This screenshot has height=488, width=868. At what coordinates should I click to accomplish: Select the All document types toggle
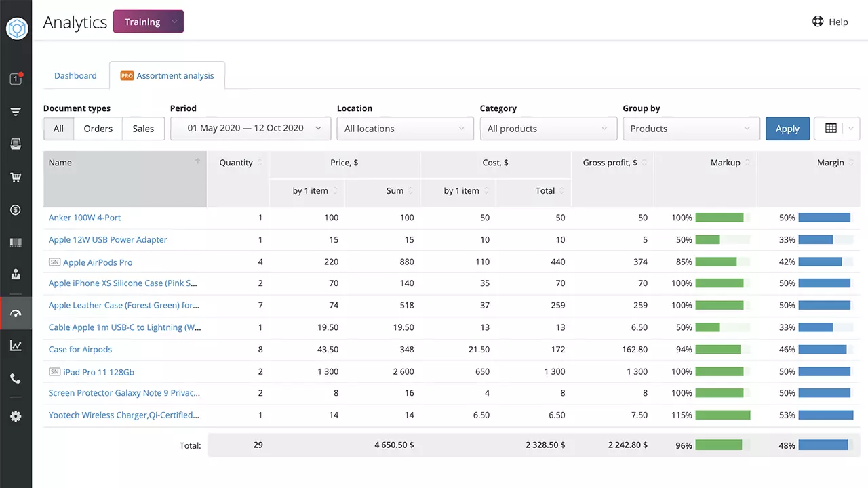click(58, 129)
